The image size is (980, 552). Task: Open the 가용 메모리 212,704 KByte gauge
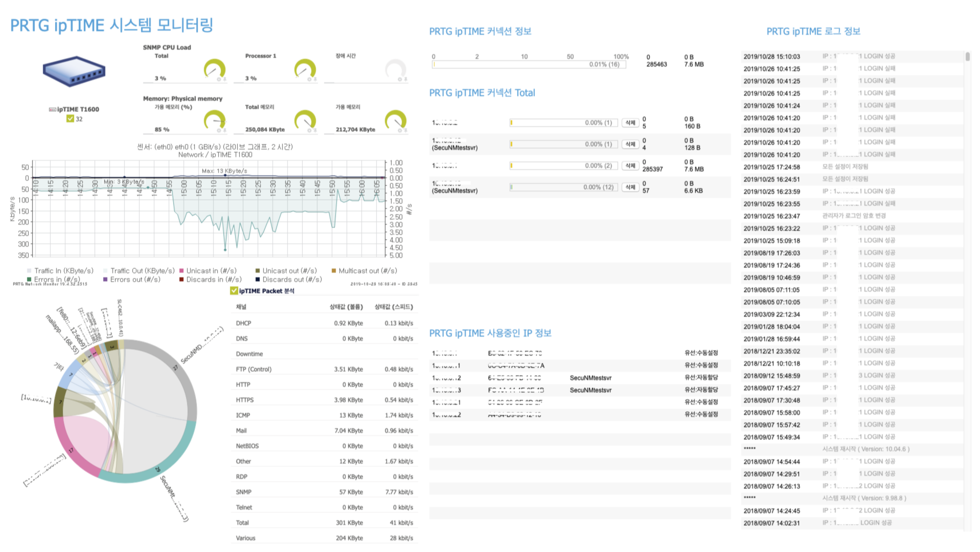pos(395,120)
